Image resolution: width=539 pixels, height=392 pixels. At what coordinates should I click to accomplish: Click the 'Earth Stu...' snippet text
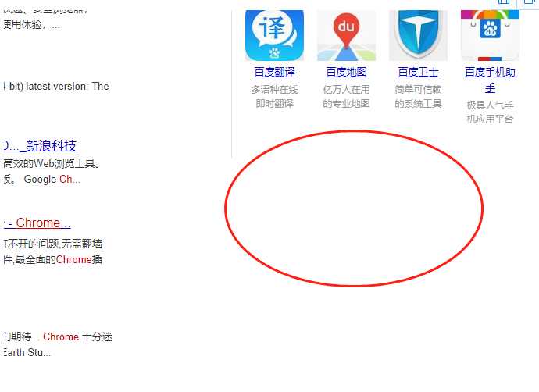[x=27, y=352]
